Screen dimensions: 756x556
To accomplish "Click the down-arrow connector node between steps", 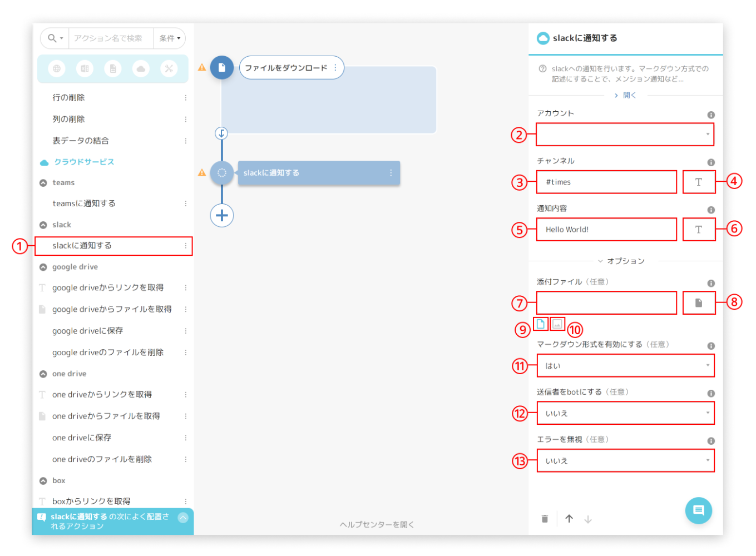I will (221, 133).
